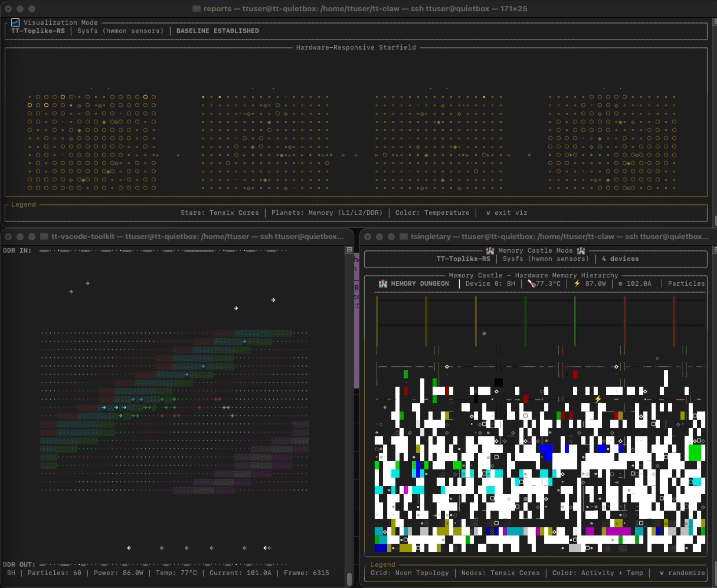This screenshot has width=717, height=588.
Task: Click the thermometer icon beside 77.3°C
Action: (x=531, y=283)
